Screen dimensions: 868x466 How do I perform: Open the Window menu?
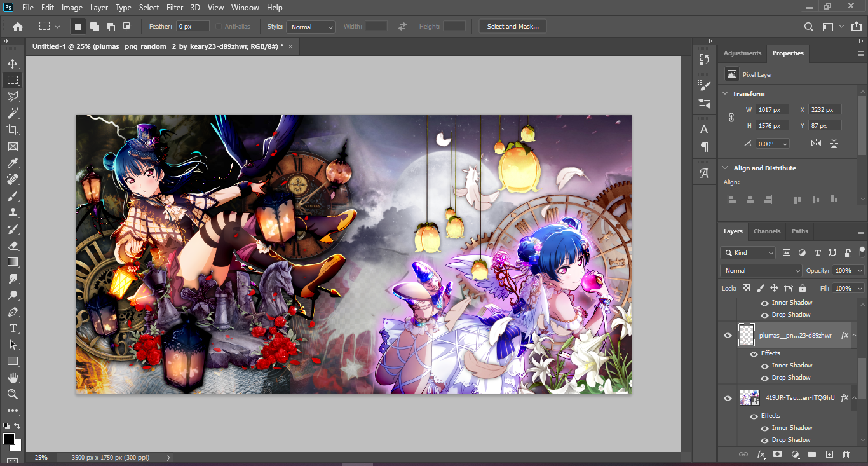pos(245,8)
